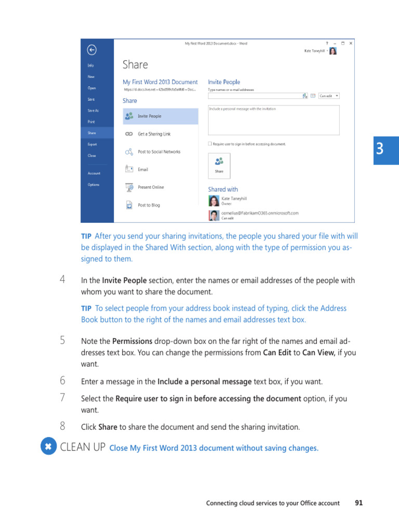The image size is (399, 532).
Task: Select Open in the backstage menu
Action: (x=91, y=88)
